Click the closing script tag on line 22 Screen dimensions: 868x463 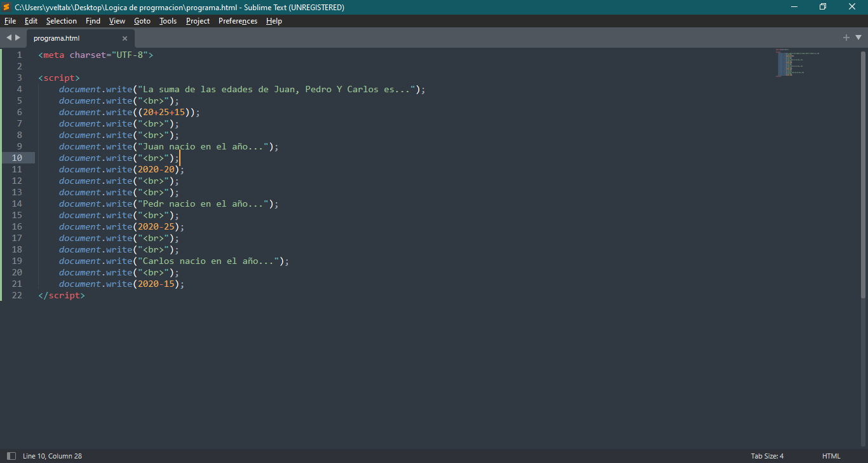tap(62, 295)
